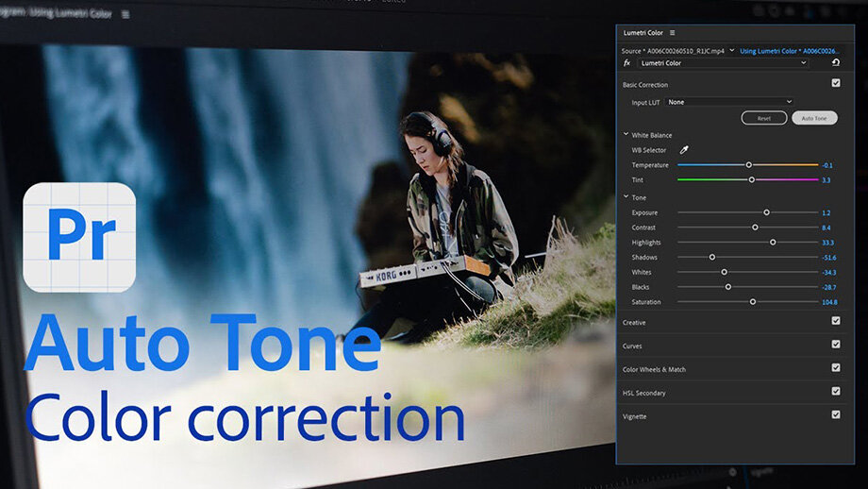Open the Source clip dropdown arrow

coord(732,50)
